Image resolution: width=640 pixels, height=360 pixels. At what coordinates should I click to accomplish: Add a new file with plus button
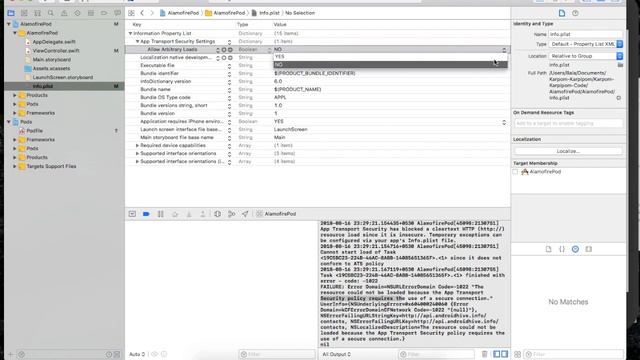(x=11, y=355)
